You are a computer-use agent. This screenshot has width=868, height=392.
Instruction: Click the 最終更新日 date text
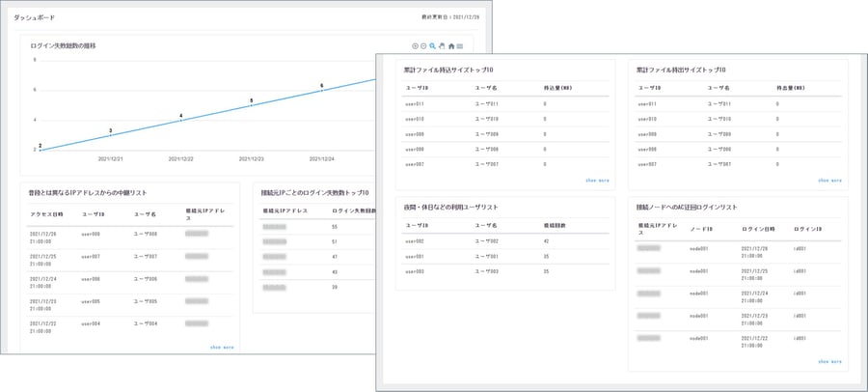tap(450, 17)
